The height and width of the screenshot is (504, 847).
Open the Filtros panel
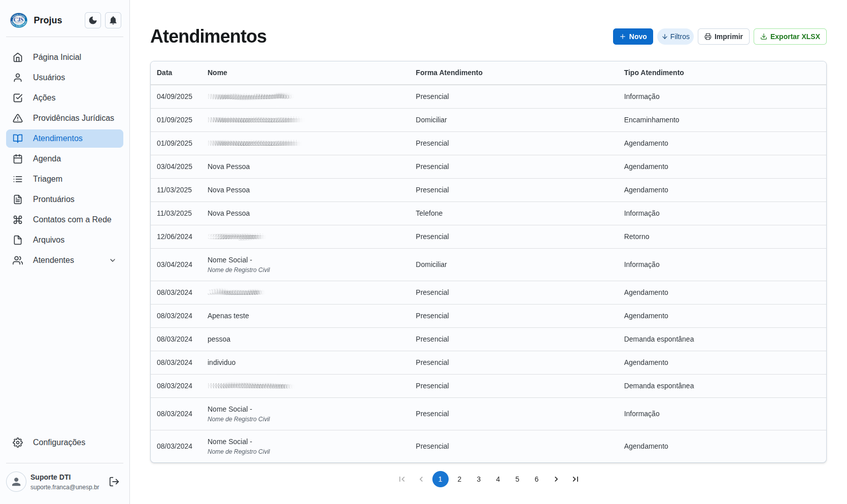pyautogui.click(x=675, y=37)
